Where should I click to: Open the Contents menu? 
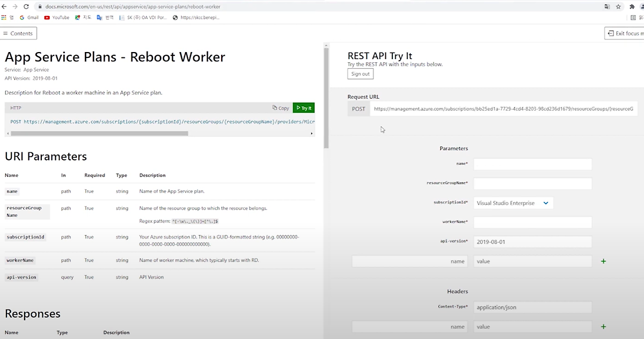[x=18, y=33]
